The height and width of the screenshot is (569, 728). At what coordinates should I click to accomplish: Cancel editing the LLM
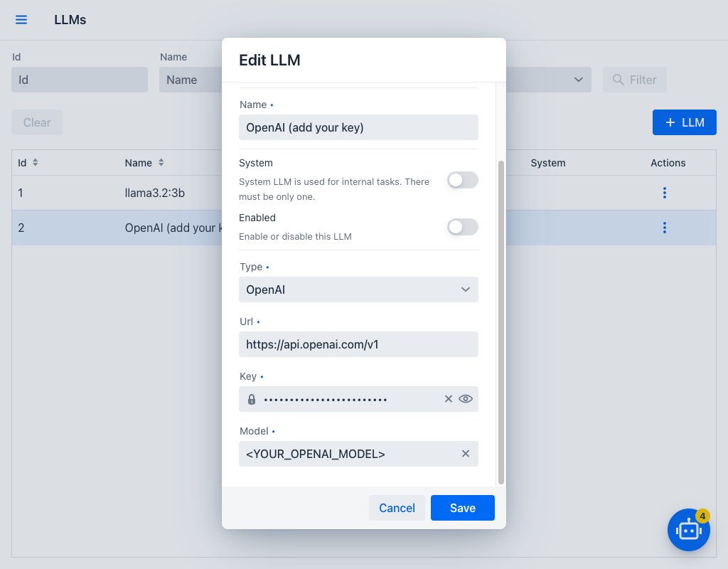pos(397,508)
